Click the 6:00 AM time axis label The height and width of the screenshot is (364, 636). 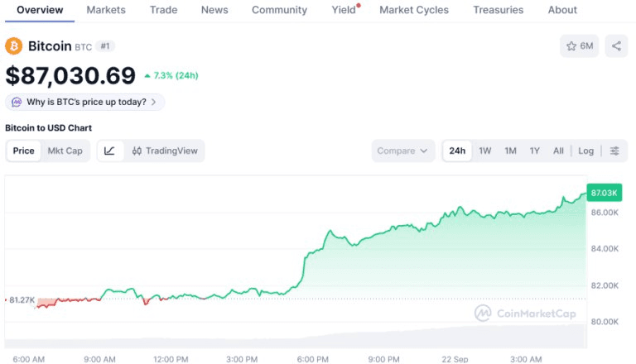(x=29, y=359)
